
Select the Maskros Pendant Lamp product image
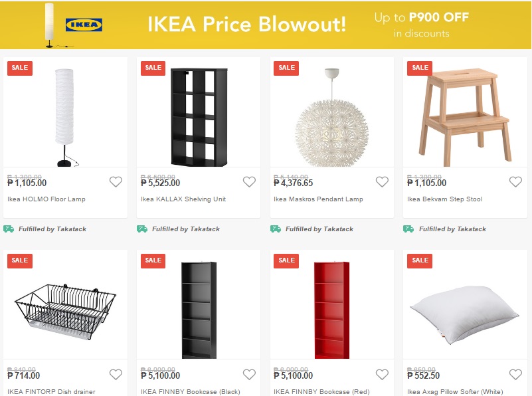[332, 117]
